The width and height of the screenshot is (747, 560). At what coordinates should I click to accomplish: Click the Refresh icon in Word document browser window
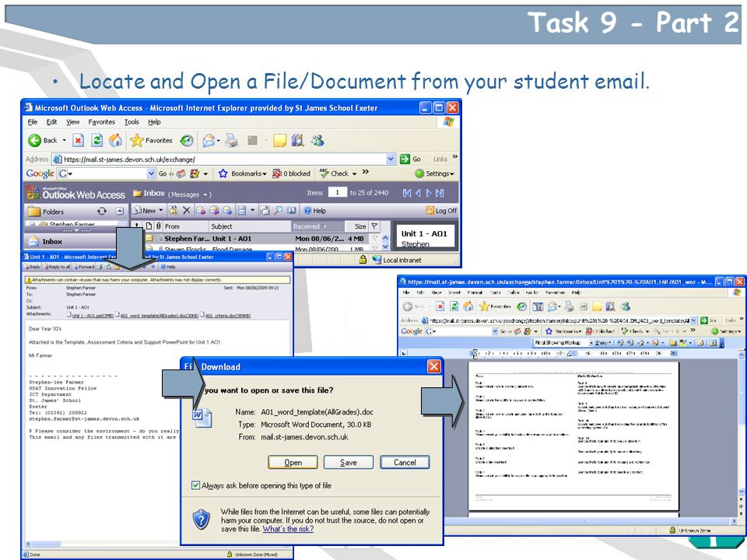point(454,306)
